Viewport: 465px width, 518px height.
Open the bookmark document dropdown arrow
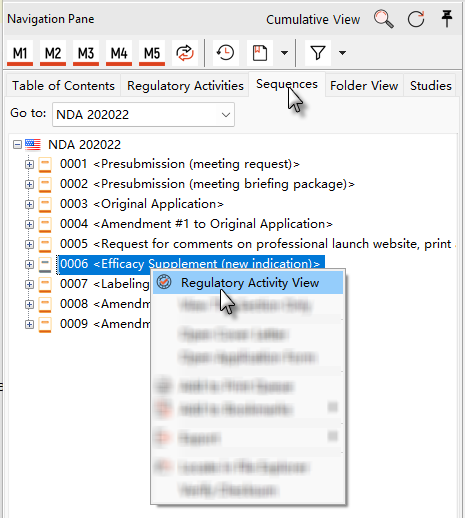[284, 53]
